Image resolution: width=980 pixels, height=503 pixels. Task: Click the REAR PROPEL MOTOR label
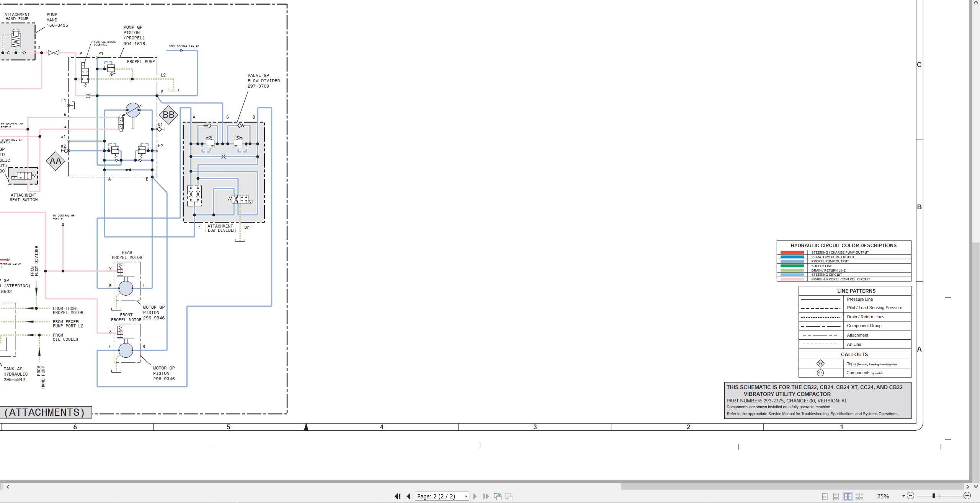[x=127, y=255]
